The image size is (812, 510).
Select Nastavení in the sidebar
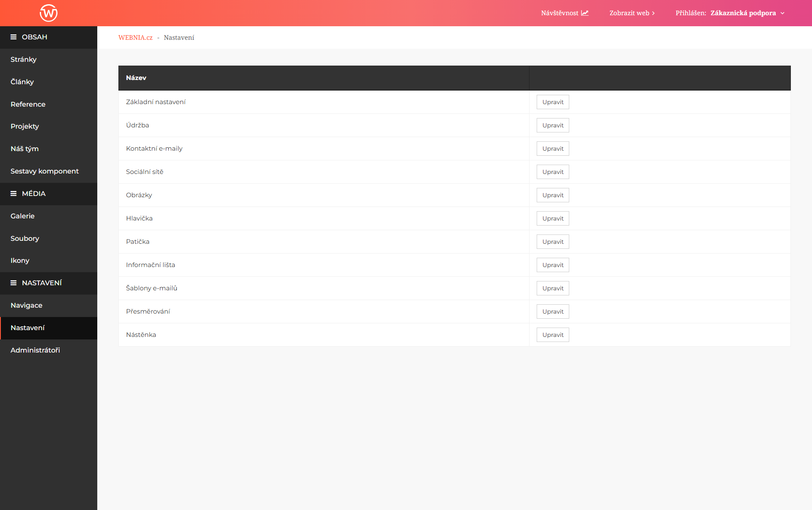click(x=49, y=328)
